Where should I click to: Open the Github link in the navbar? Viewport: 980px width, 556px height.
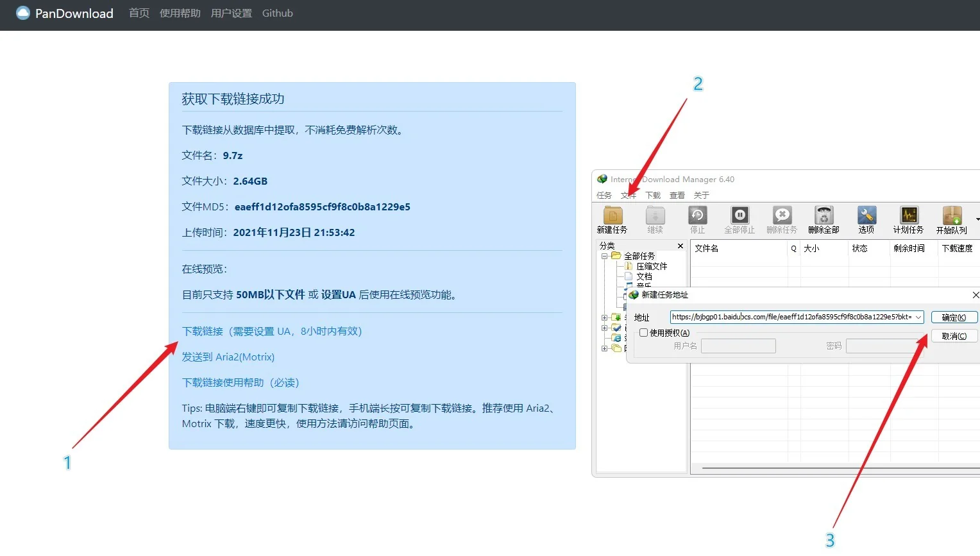click(278, 13)
